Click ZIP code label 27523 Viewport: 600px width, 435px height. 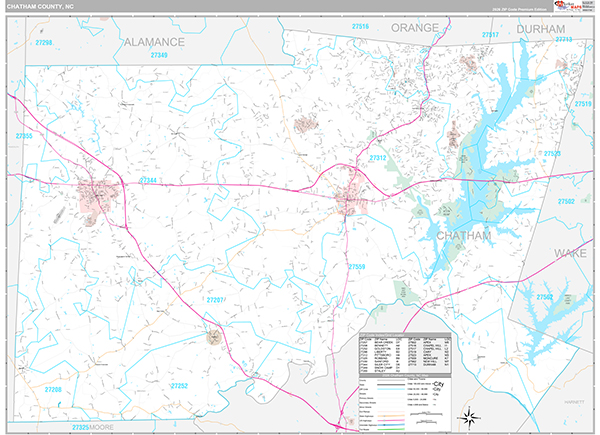pyautogui.click(x=552, y=153)
